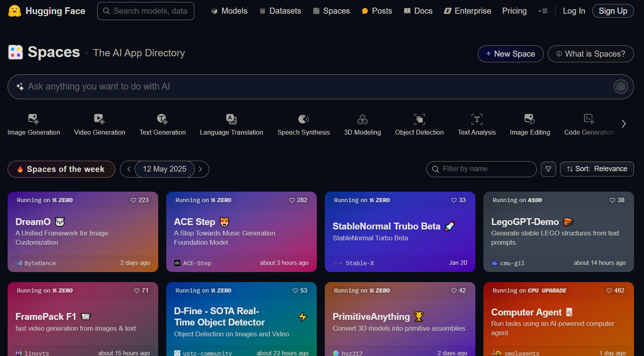
Task: Open the DreamO space card
Action: tap(83, 232)
